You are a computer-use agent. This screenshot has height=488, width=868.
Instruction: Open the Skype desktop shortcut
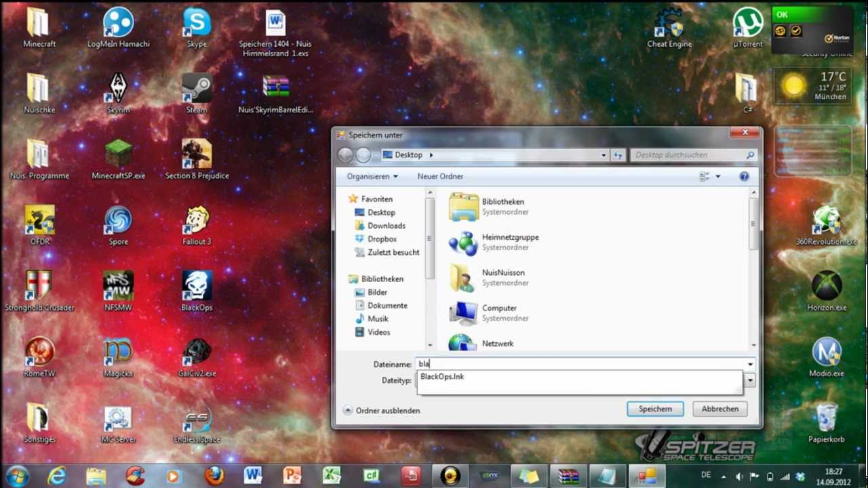pos(197,27)
